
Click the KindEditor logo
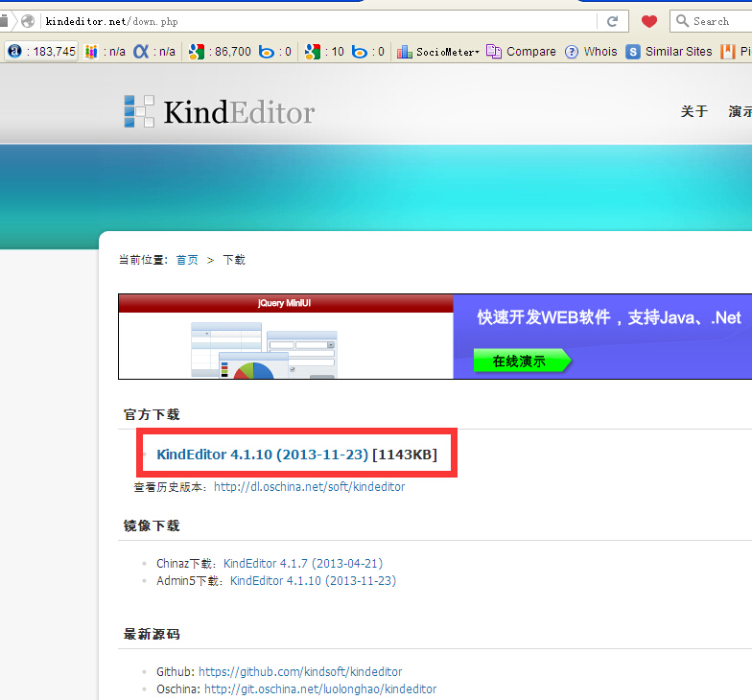tap(220, 112)
